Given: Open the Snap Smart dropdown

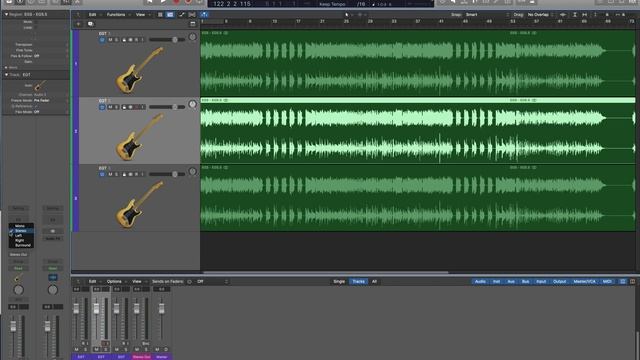Looking at the screenshot, I should point(487,15).
